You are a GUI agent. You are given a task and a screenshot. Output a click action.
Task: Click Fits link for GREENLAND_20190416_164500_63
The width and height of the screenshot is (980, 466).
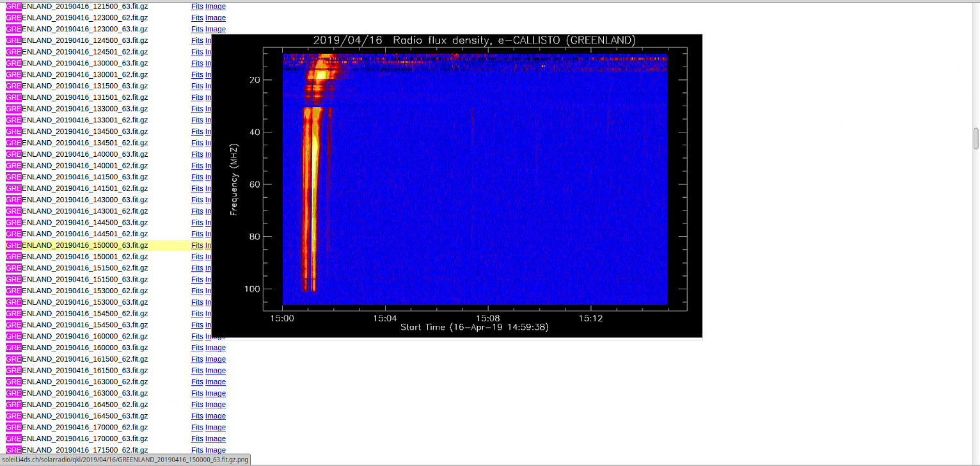pos(197,416)
